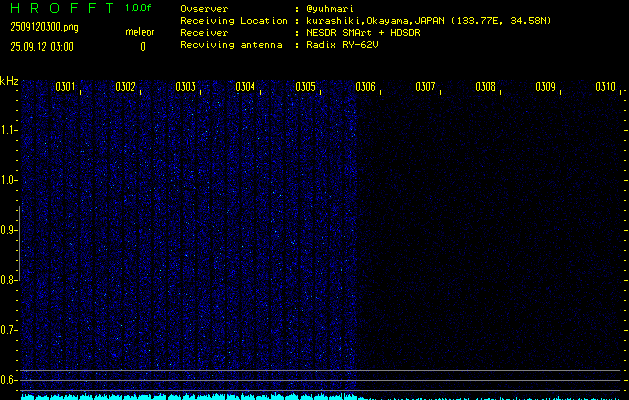Screen dimensions: 629x400
Task: Select the file name 2509120300.png
Action: pos(44,27)
